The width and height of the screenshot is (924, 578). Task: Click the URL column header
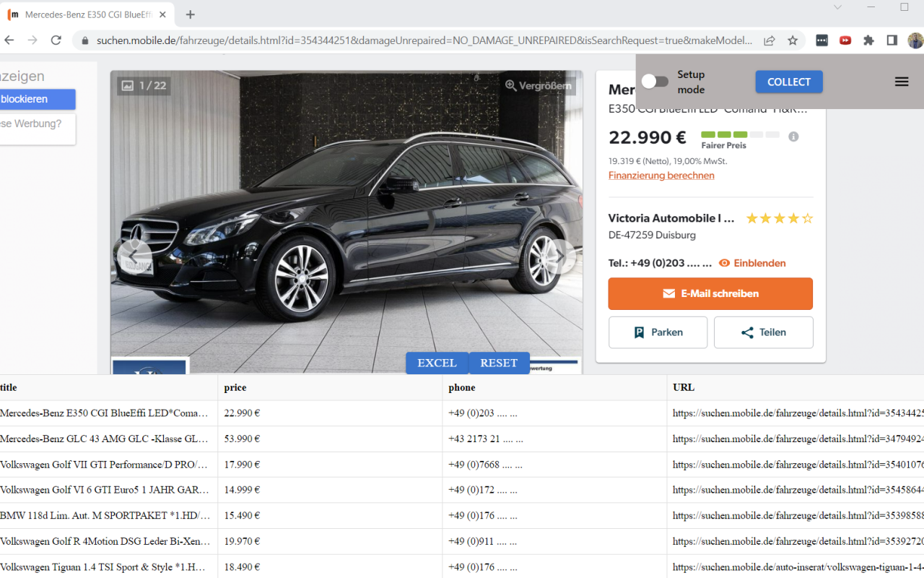[796, 387]
